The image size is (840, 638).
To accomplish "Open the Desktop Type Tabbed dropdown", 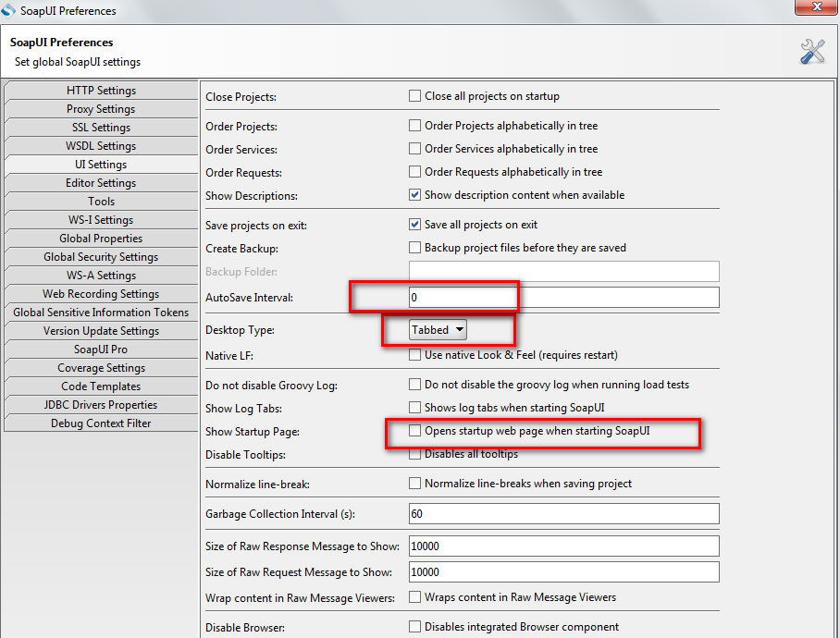I will (x=438, y=330).
